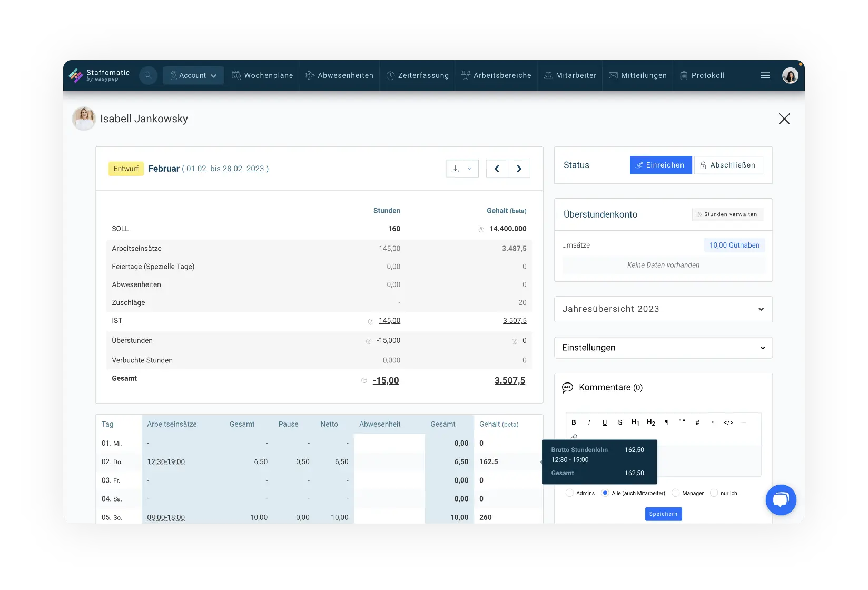The image size is (868, 590).
Task: Click the paragraph pilcrow icon
Action: (x=666, y=422)
